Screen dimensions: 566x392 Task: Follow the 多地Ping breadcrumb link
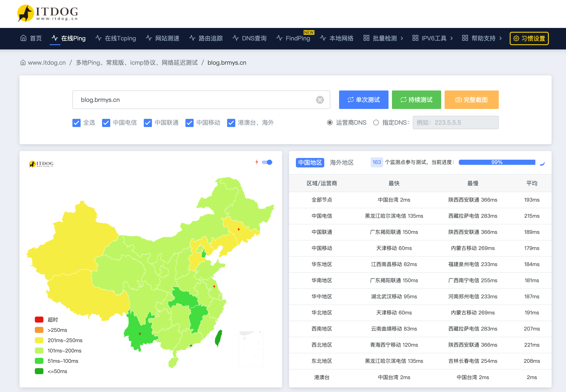(137, 63)
